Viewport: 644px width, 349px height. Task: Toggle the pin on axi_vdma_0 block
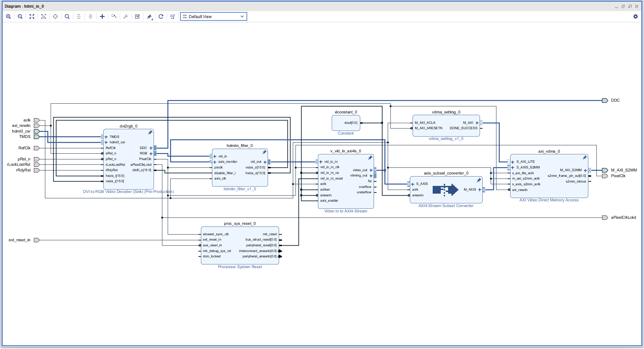pyautogui.click(x=585, y=157)
